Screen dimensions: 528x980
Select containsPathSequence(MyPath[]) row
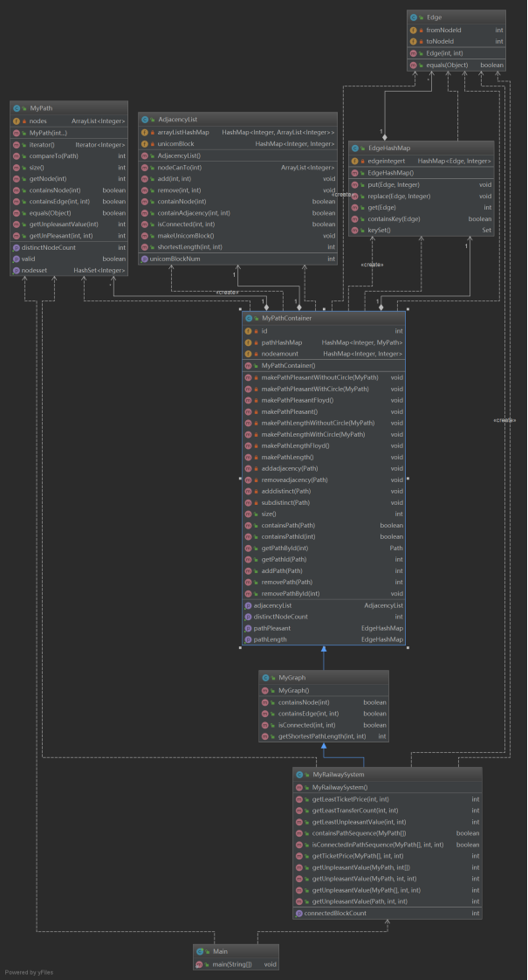click(387, 833)
